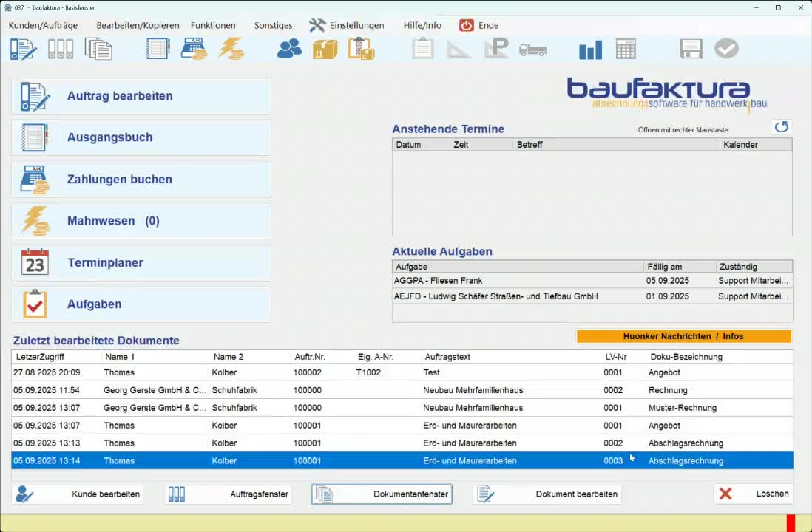Click the three grey binders toolbar icon
The width and height of the screenshot is (812, 532).
(61, 50)
